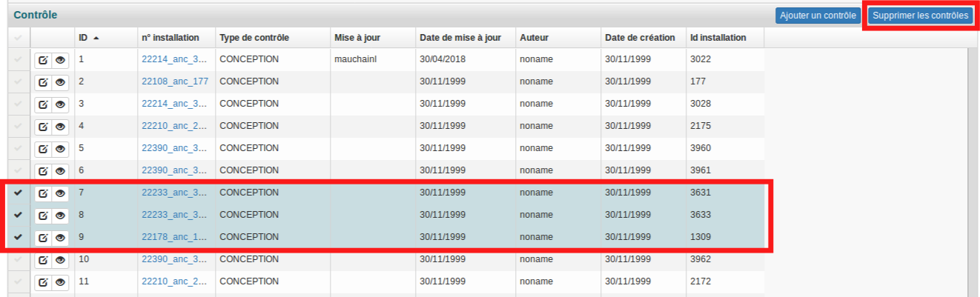Check the selection mark for row ID 1
980x297 pixels.
point(19,59)
